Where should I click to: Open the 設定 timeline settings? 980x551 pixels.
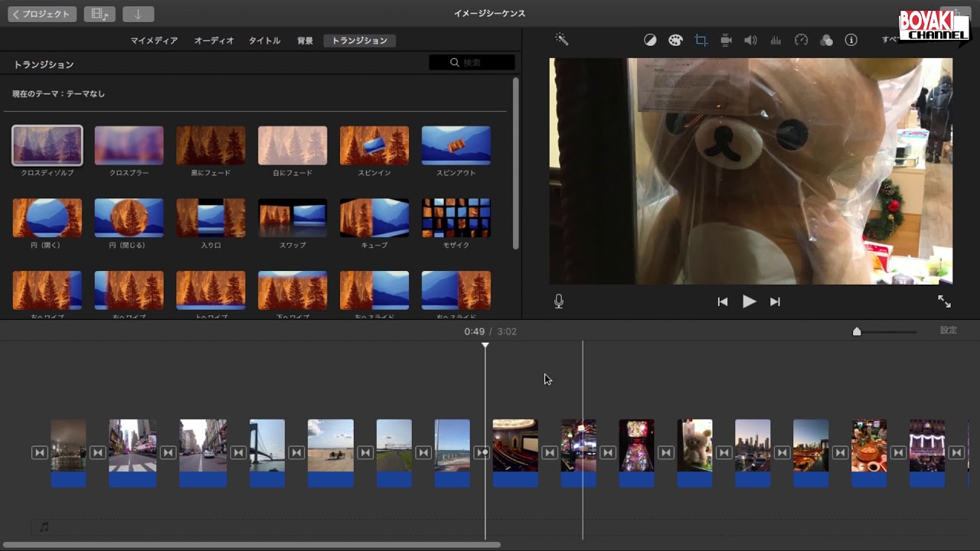[949, 331]
